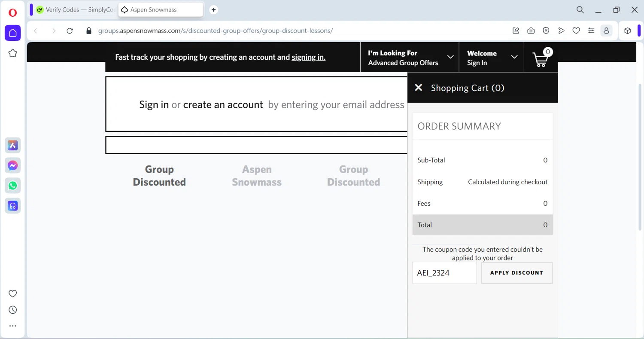644x339 pixels.
Task: Open the profile account icon
Action: point(606,31)
